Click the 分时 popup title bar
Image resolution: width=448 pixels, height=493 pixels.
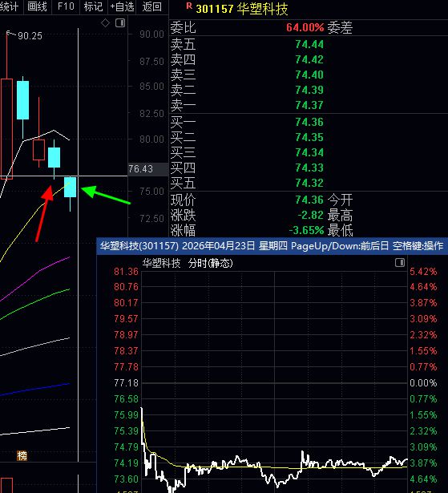[272, 245]
